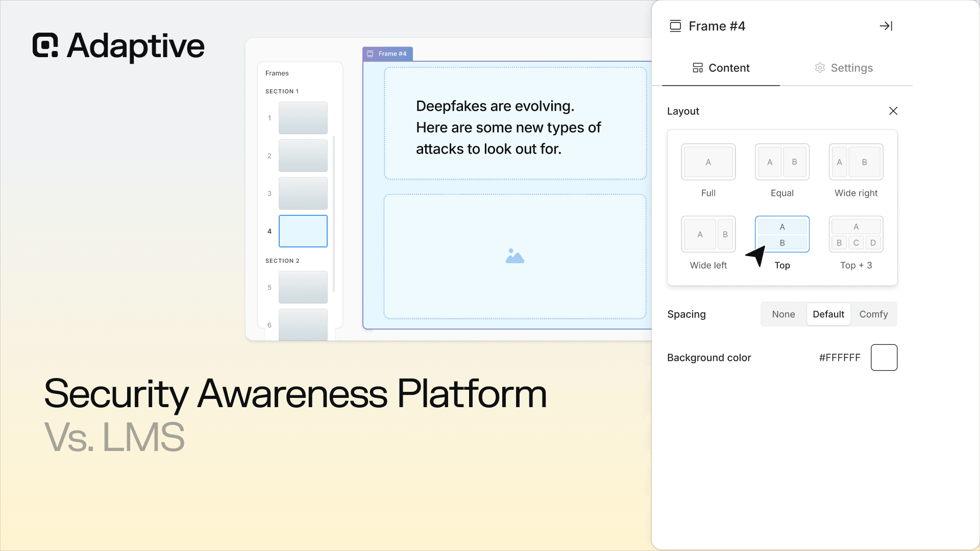This screenshot has height=551, width=980.
Task: Click the image placeholder icon in the frame
Action: tap(515, 256)
